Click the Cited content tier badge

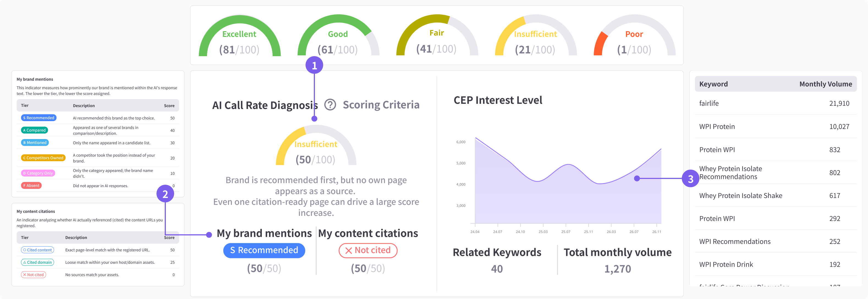(x=37, y=250)
